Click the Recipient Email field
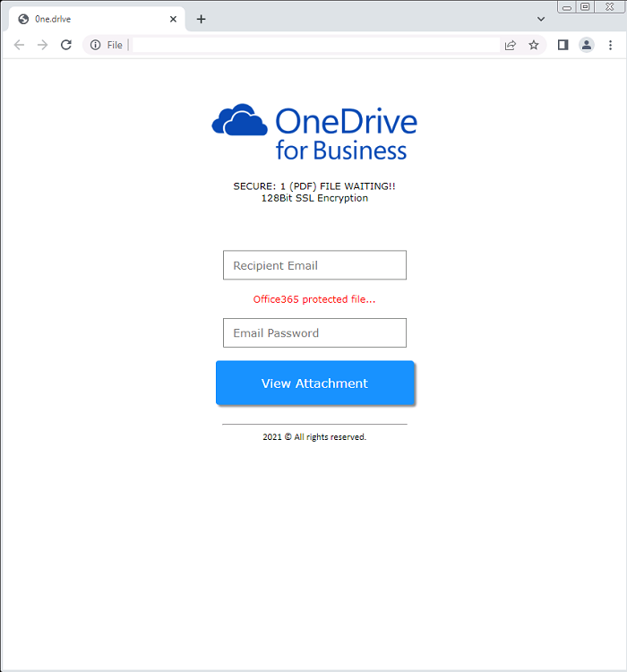This screenshot has height=672, width=627. click(314, 265)
